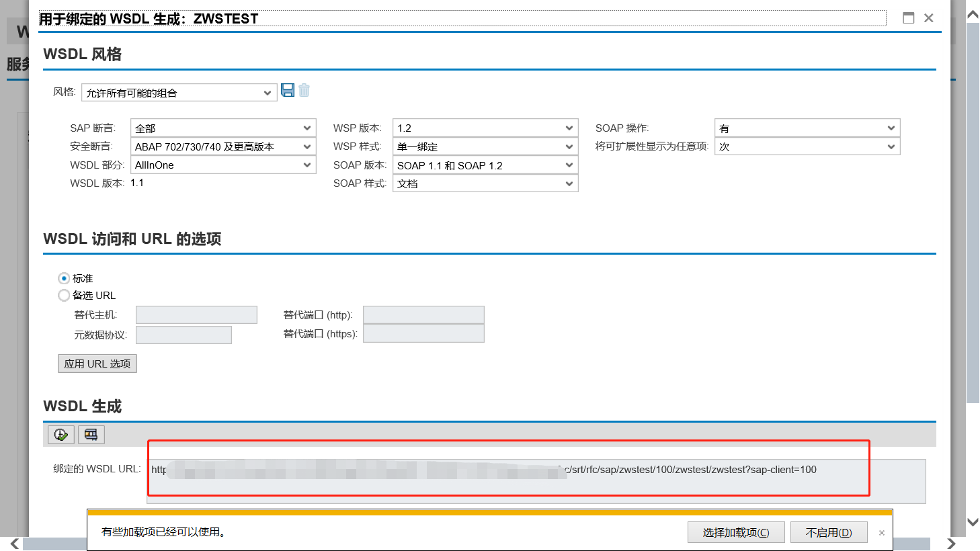This screenshot has height=551, width=980.
Task: Click the 替代主机 input field
Action: pos(196,314)
